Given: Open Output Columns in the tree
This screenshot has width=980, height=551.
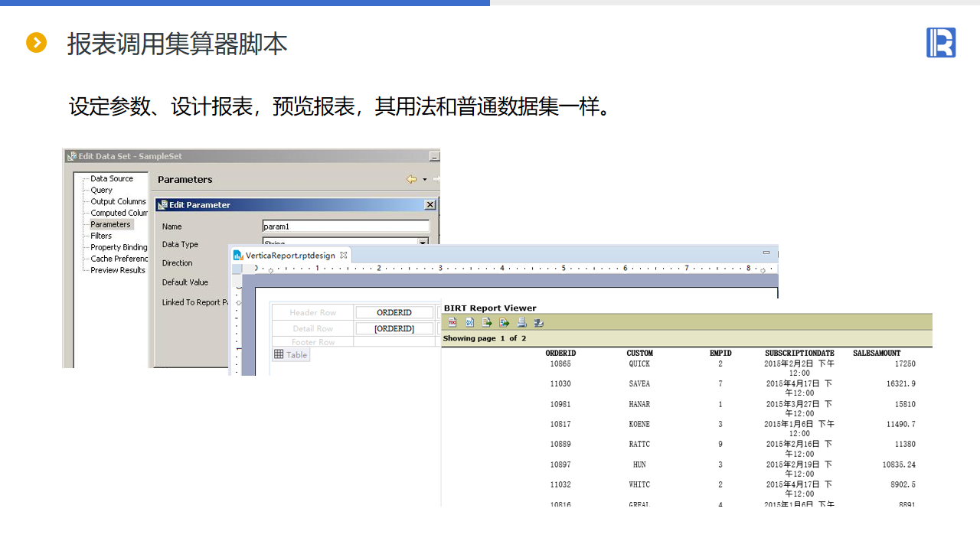Looking at the screenshot, I should tap(118, 201).
